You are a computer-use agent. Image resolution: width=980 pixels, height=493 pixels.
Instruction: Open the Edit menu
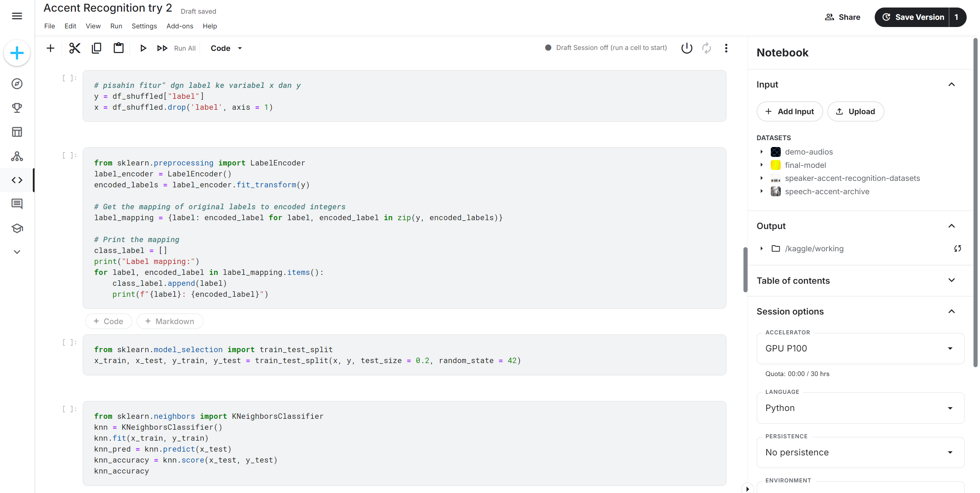(x=70, y=26)
